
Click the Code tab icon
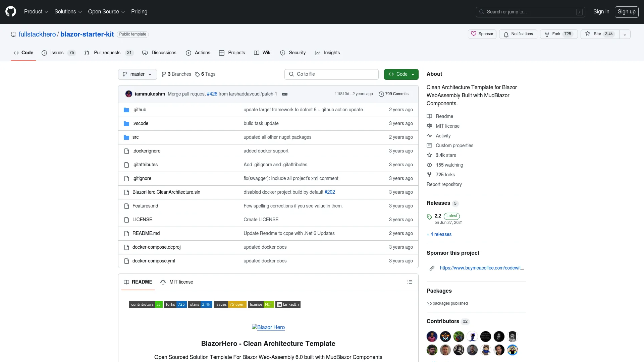click(16, 53)
